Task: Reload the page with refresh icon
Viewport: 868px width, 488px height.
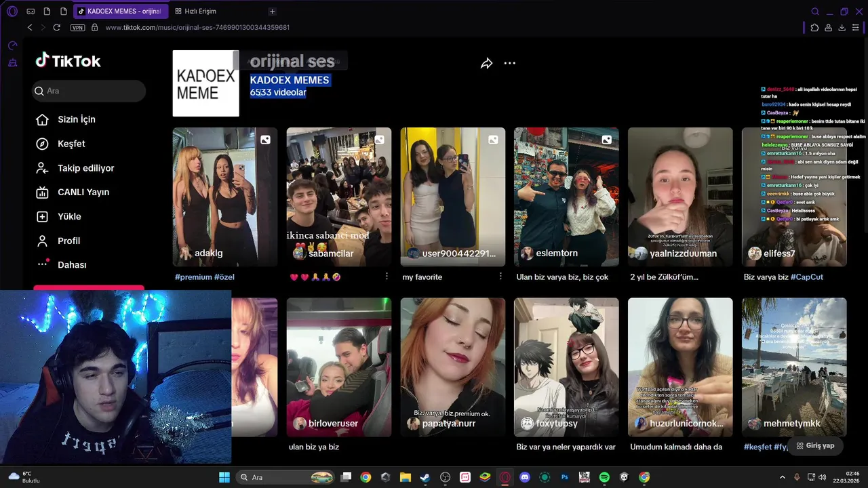Action: point(57,27)
